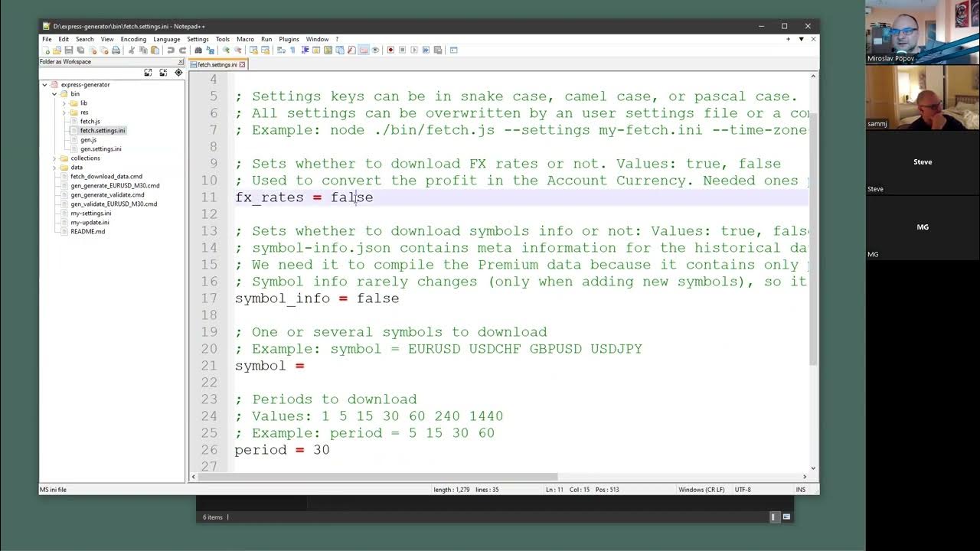Open the Language menu
Screen dimensions: 980x551
click(x=166, y=39)
